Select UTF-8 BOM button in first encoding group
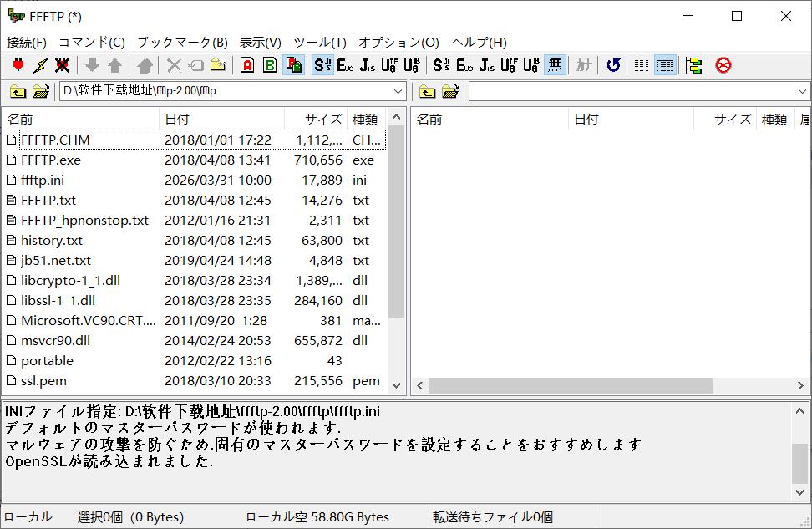 [412, 65]
